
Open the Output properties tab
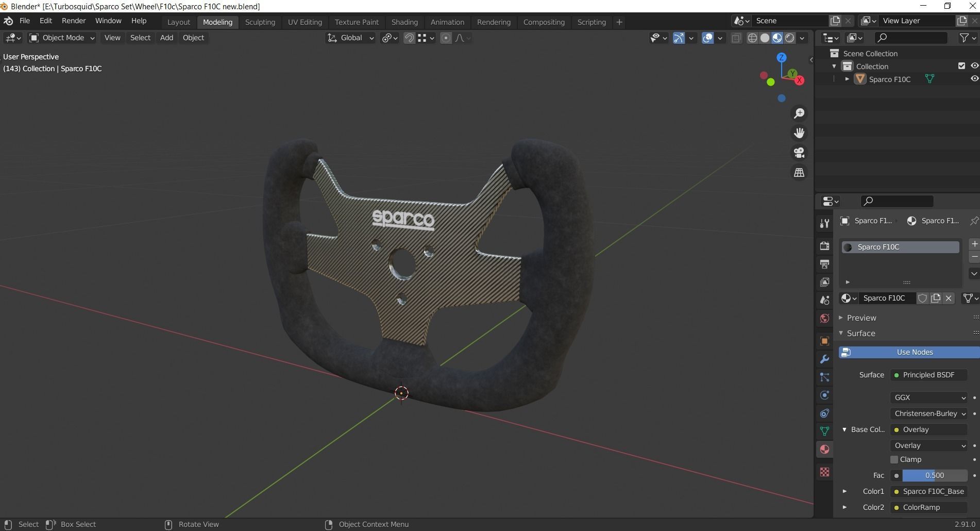(x=824, y=264)
